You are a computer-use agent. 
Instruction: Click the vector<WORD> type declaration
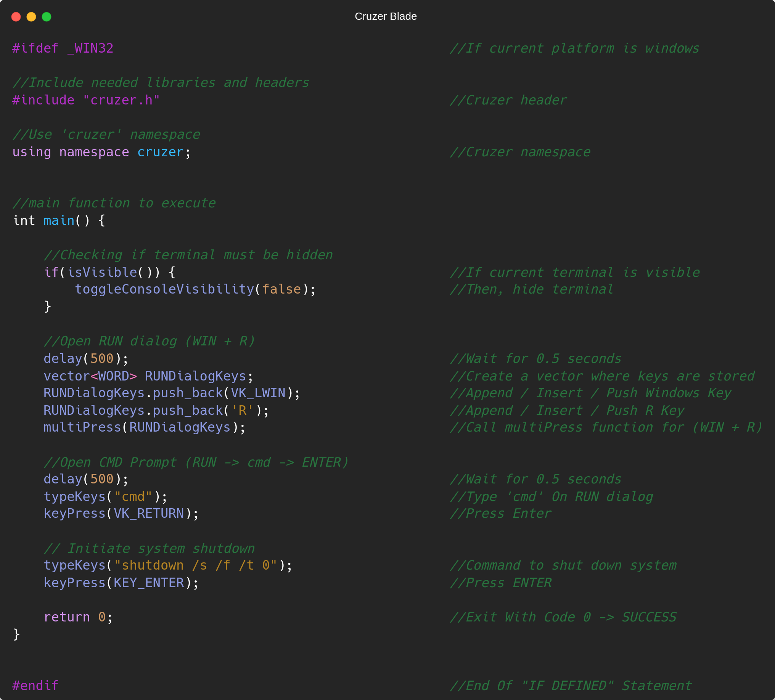point(90,376)
